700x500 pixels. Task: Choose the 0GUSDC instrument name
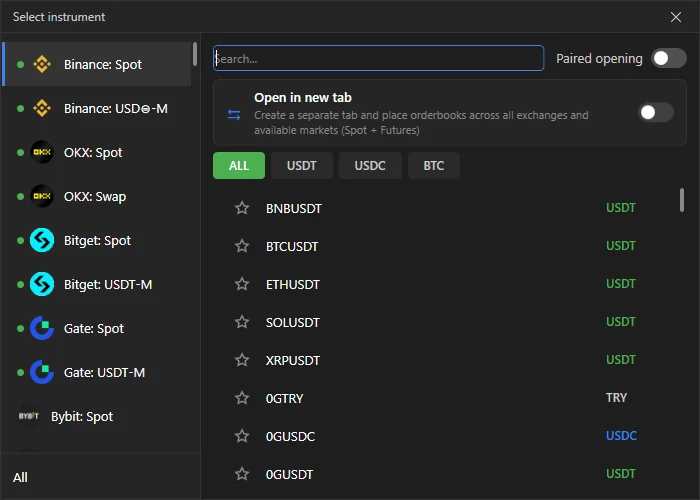290,436
